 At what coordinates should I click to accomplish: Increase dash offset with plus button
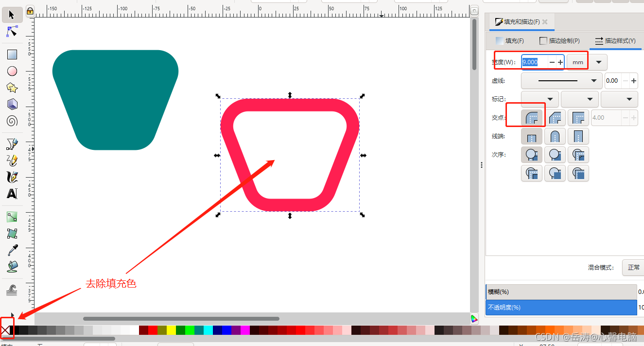pos(633,81)
